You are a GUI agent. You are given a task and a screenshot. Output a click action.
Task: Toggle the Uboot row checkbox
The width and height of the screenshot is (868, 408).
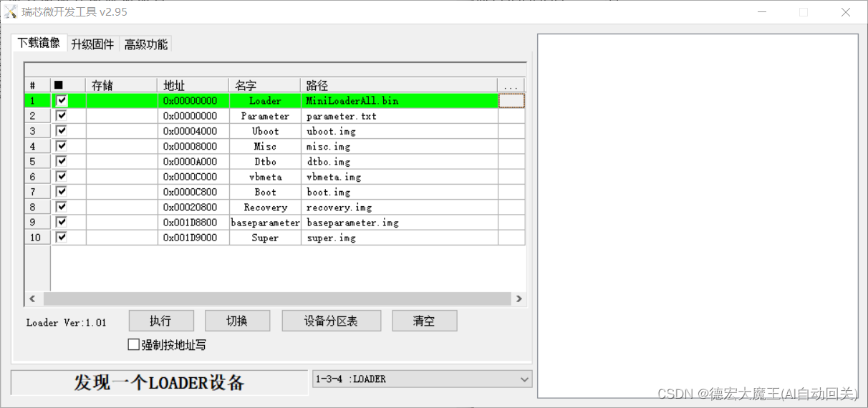(x=62, y=131)
